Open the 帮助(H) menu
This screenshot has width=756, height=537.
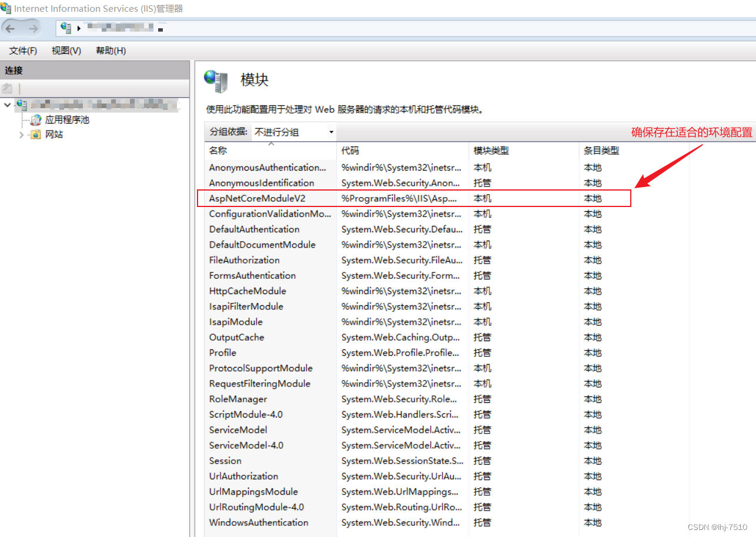(110, 51)
